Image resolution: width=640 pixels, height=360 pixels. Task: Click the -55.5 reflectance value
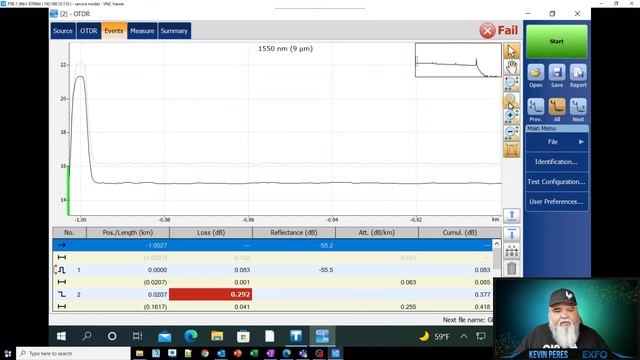[326, 270]
